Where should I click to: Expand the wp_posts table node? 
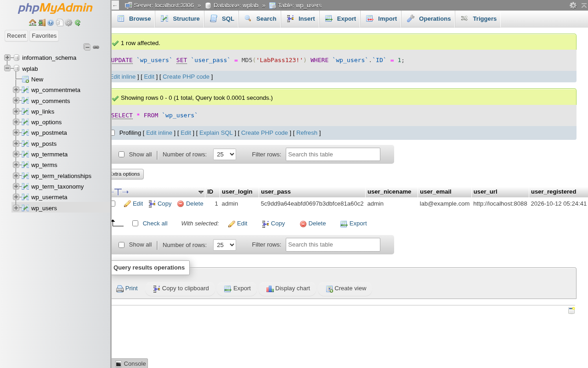point(16,144)
